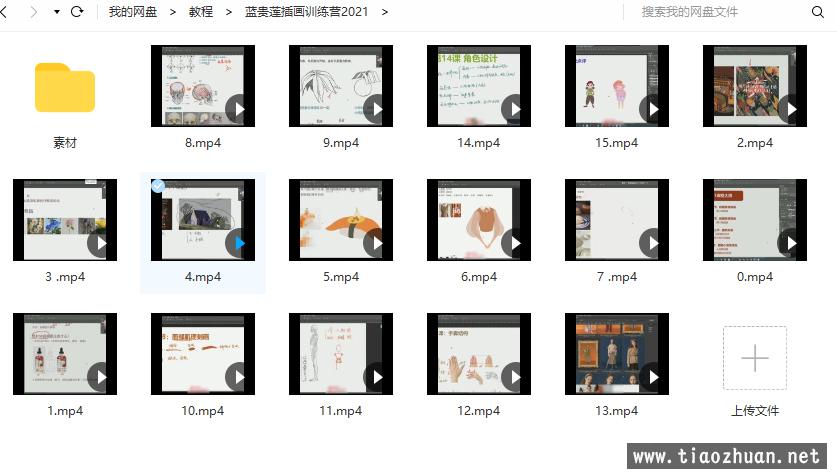Navigate to 教程 breadcrumb folder
Image resolution: width=837 pixels, height=476 pixels.
tap(201, 12)
